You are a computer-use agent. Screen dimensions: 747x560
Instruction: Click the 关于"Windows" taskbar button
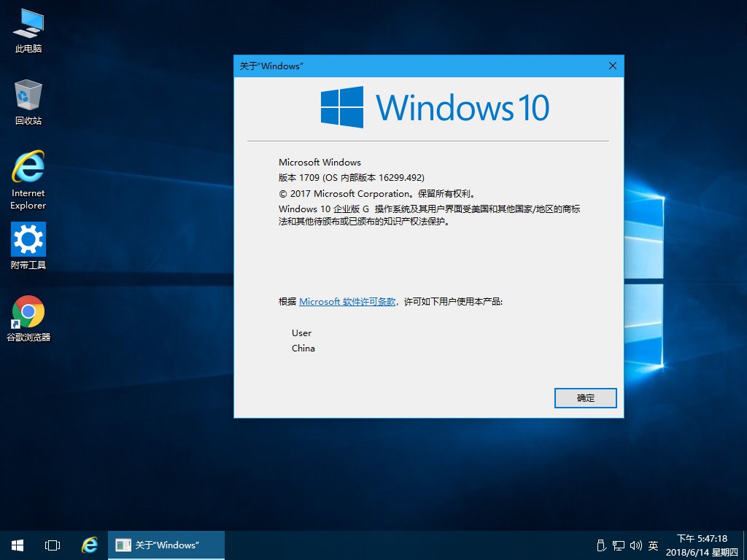[166, 545]
